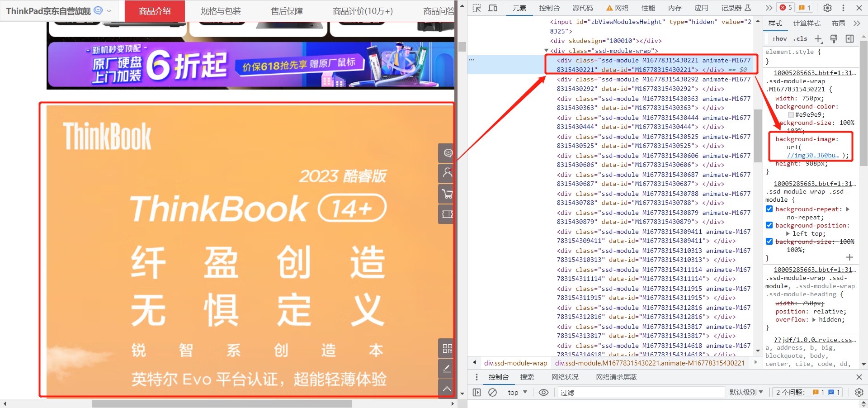This screenshot has height=408, width=868.
Task: Click the 6折起 hard drive promo banner
Action: pos(251,65)
